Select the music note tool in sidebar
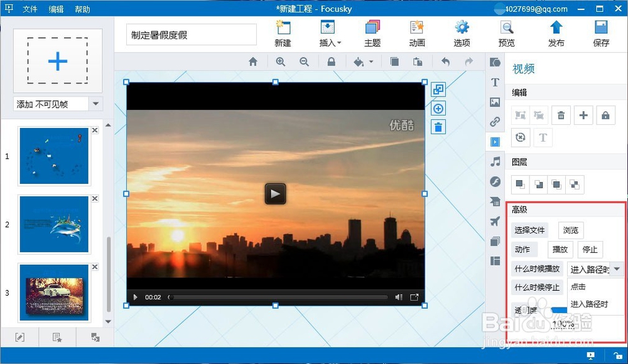The height and width of the screenshot is (364, 628). pos(495,162)
